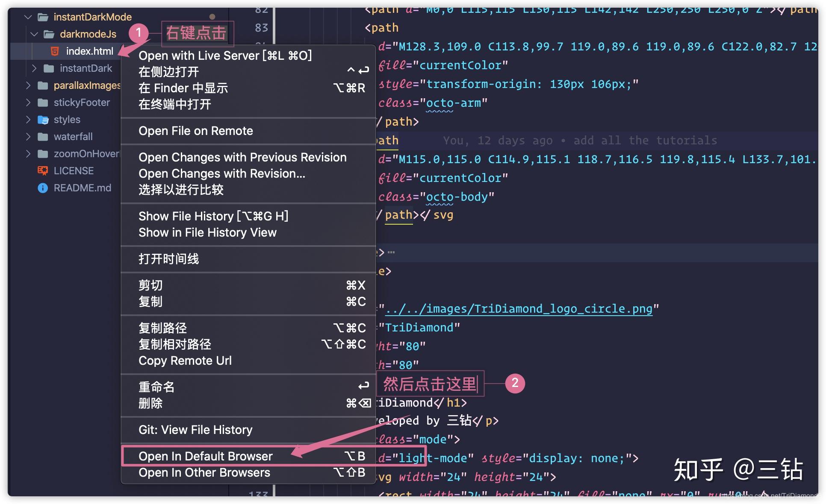Expand the styles folder chevron
The width and height of the screenshot is (826, 504).
pos(27,120)
